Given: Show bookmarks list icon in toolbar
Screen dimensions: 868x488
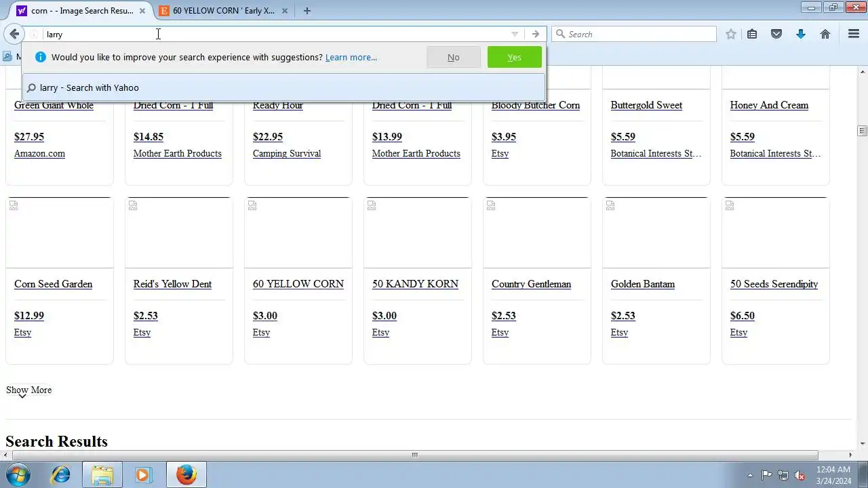Looking at the screenshot, I should coord(752,34).
